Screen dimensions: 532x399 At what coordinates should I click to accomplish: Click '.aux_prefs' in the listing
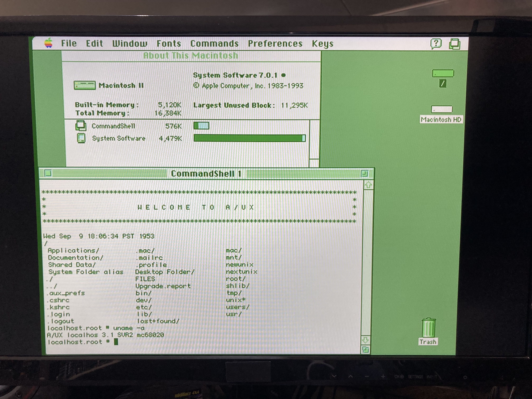pos(66,293)
